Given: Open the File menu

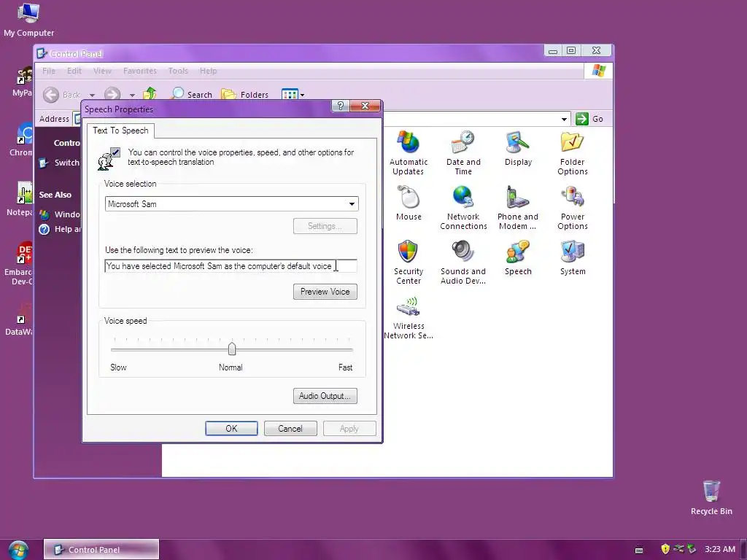Looking at the screenshot, I should 49,71.
